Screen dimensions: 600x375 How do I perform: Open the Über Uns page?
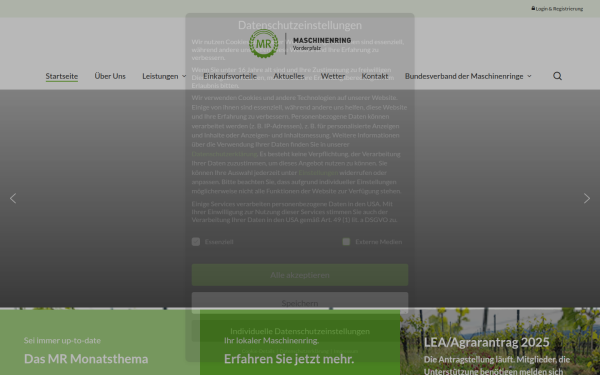tap(110, 76)
